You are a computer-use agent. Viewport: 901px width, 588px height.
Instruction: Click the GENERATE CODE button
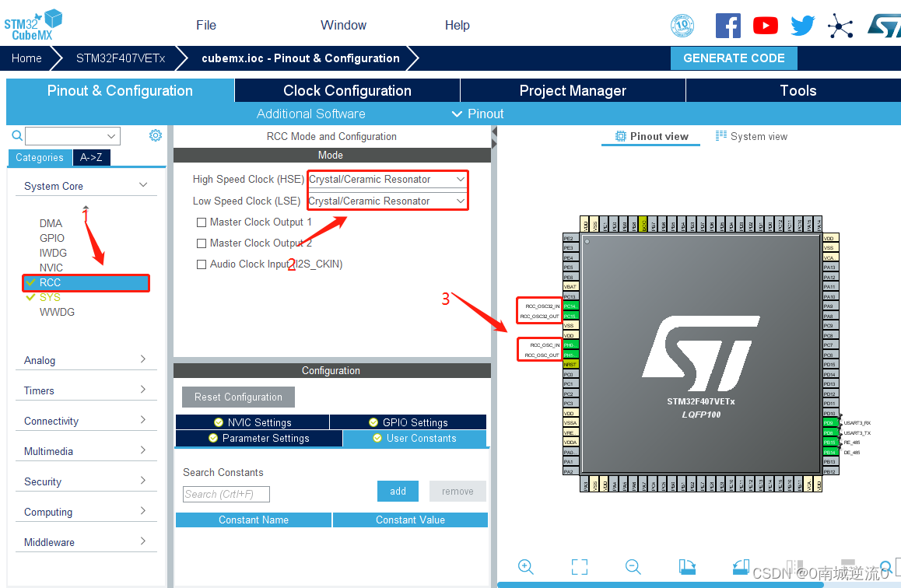733,58
